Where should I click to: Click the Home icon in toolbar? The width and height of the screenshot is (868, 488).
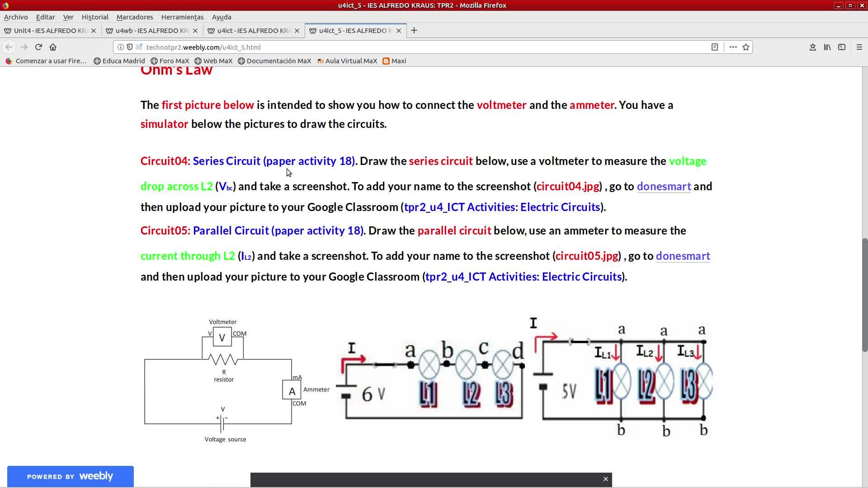tap(53, 47)
